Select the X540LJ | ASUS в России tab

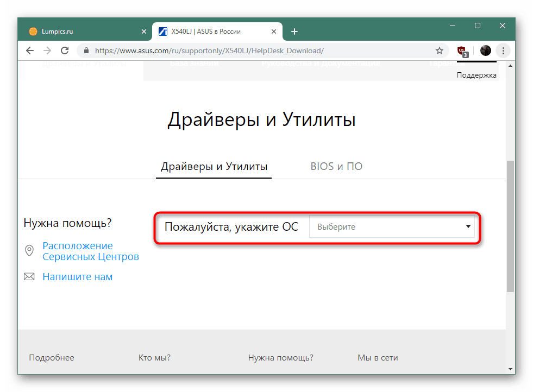click(x=217, y=31)
